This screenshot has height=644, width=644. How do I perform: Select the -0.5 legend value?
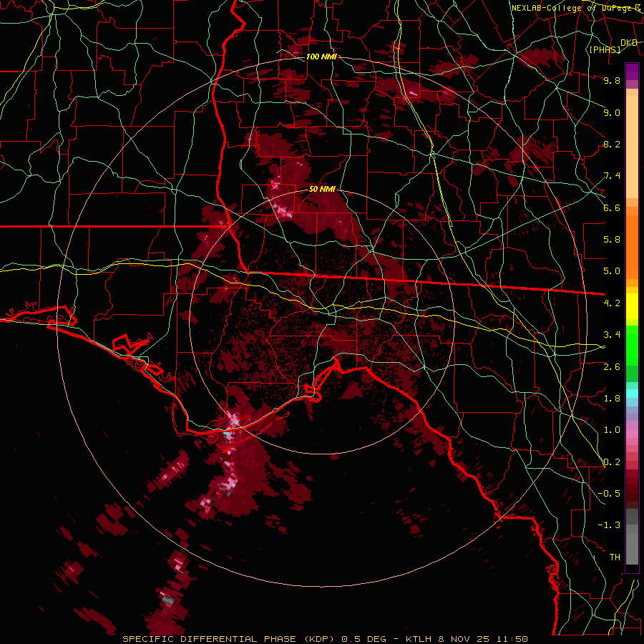pos(609,494)
